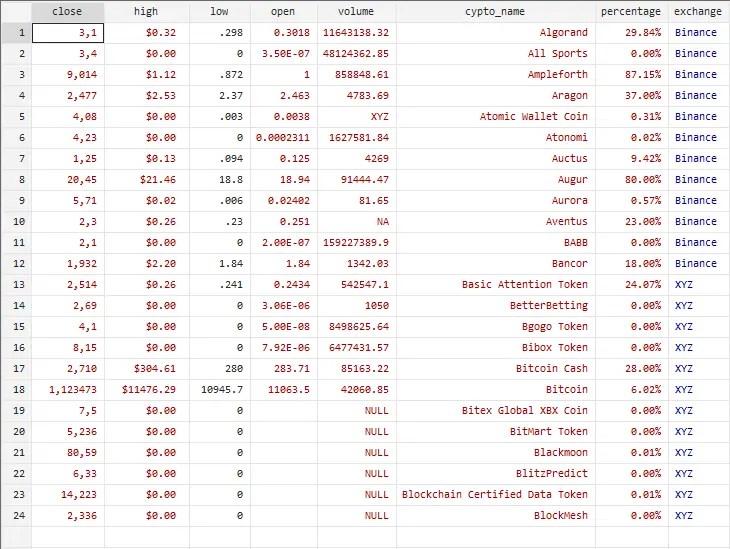Click the high cell '$304.61'
The image size is (730, 549).
[x=147, y=368]
